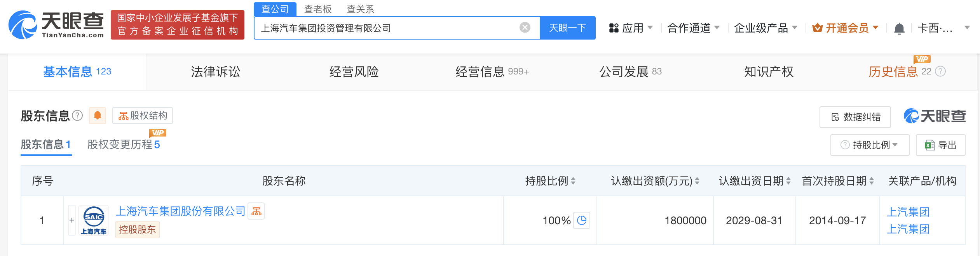Open the notification bell in top navbar
The width and height of the screenshot is (980, 256).
tap(900, 28)
